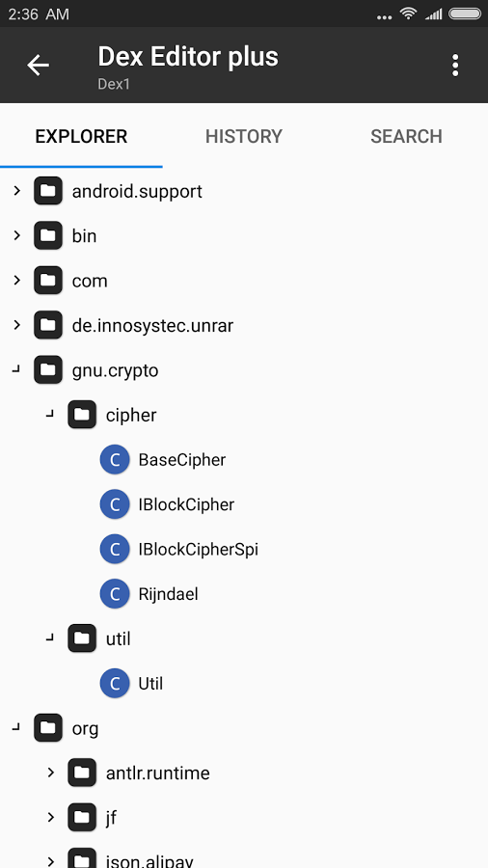Select the Rijndael class icon
Image resolution: width=488 pixels, height=868 pixels.
(x=115, y=594)
